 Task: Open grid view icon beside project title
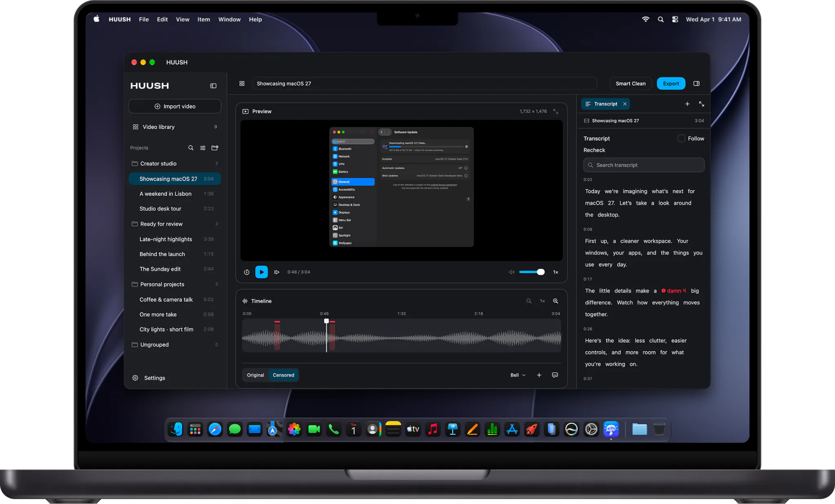pyautogui.click(x=242, y=84)
